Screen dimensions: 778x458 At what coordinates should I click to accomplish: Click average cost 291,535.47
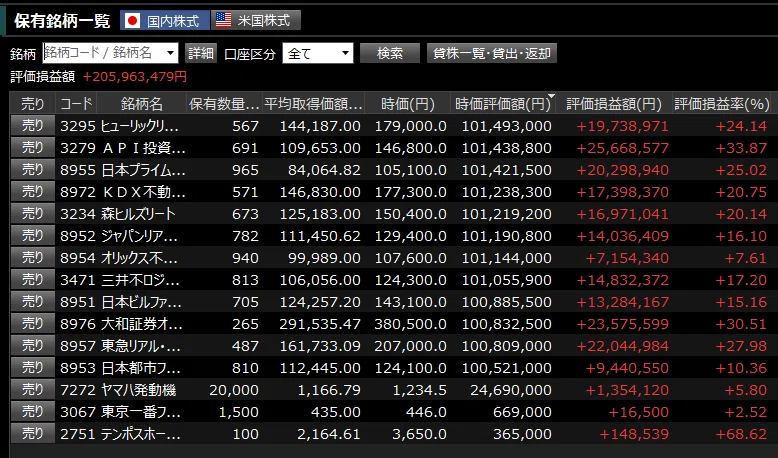[x=320, y=324]
